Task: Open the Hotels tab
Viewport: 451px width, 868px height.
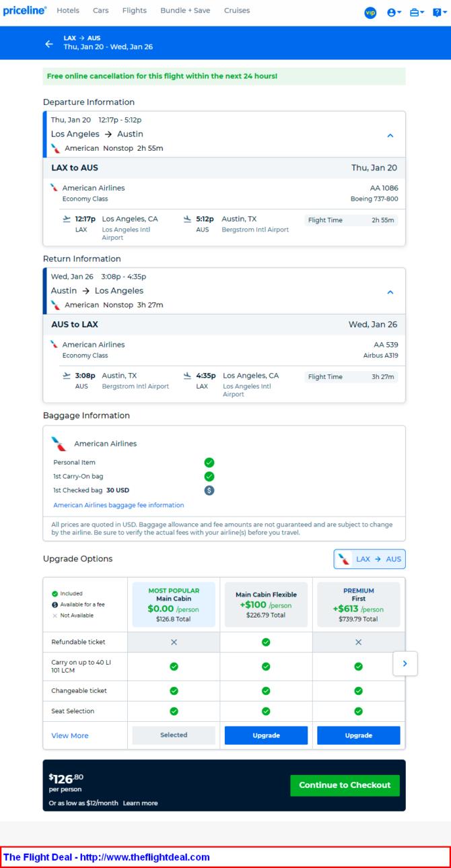Action: tap(68, 11)
